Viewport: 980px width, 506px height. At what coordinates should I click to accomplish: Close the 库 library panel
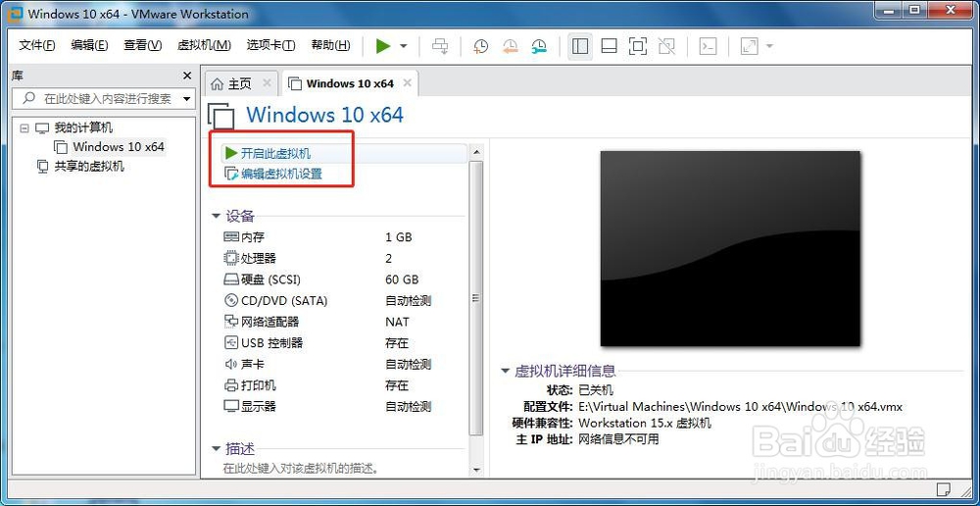click(187, 76)
